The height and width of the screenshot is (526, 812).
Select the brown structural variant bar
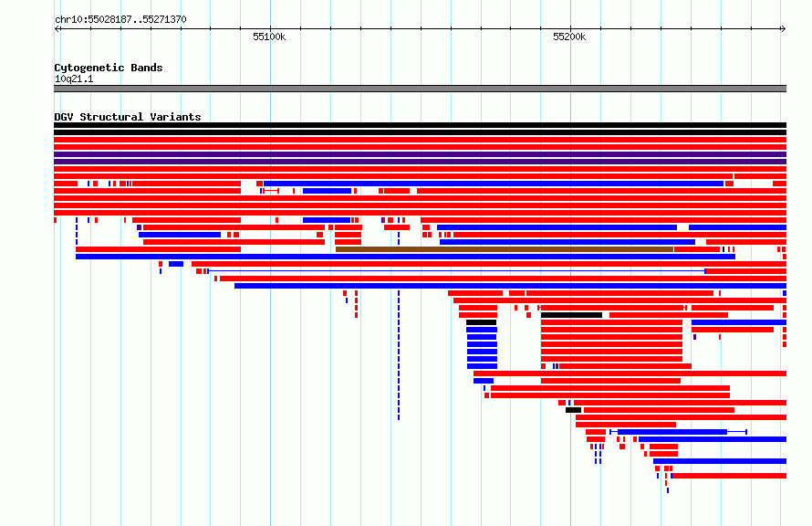tap(505, 249)
